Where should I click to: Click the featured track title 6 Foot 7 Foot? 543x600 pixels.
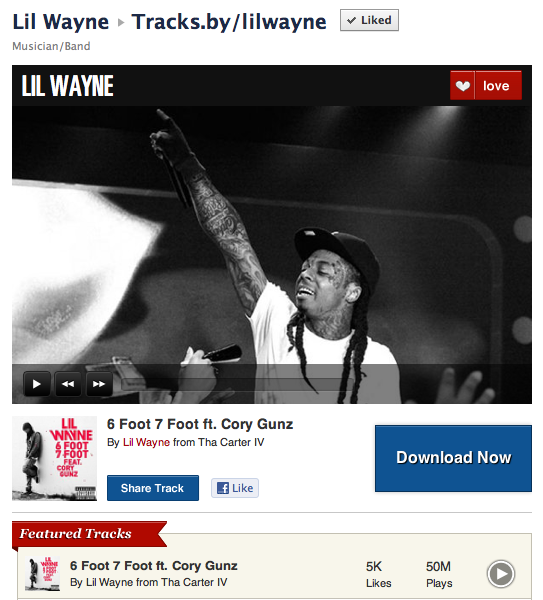click(154, 566)
